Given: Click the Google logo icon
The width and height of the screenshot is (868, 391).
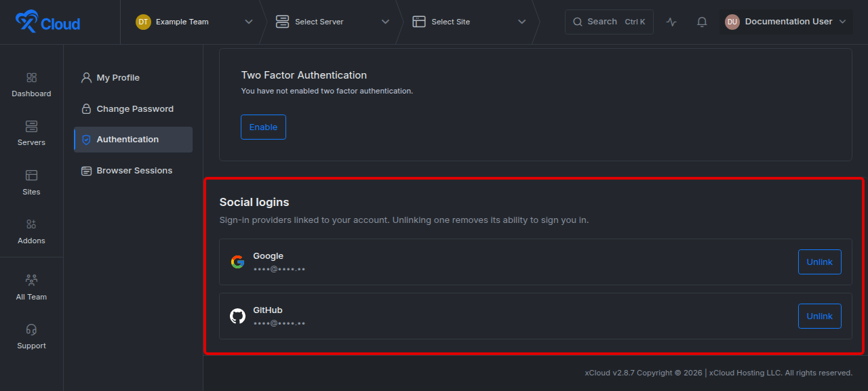Looking at the screenshot, I should pos(237,262).
